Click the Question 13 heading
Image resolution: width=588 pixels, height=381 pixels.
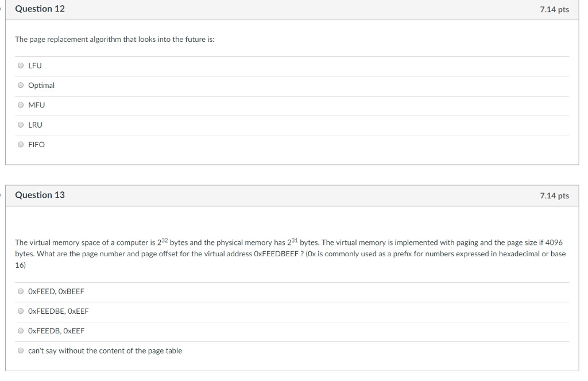[40, 195]
